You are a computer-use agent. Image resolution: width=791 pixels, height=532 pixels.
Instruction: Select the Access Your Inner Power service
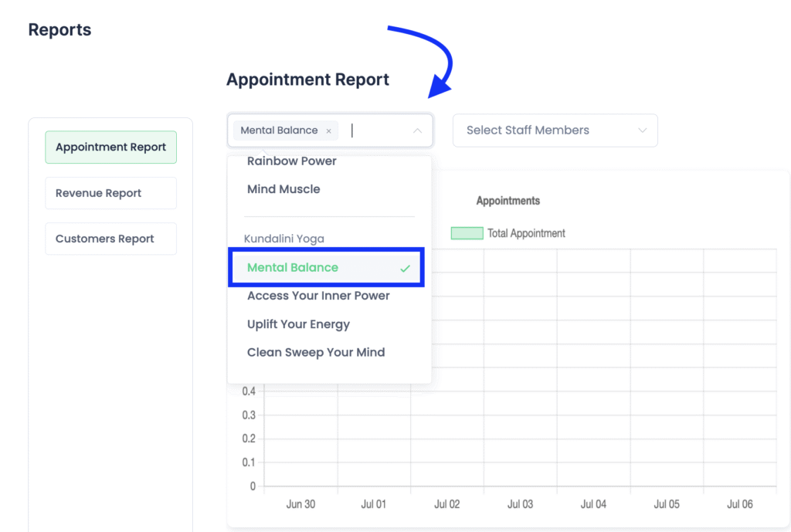318,296
